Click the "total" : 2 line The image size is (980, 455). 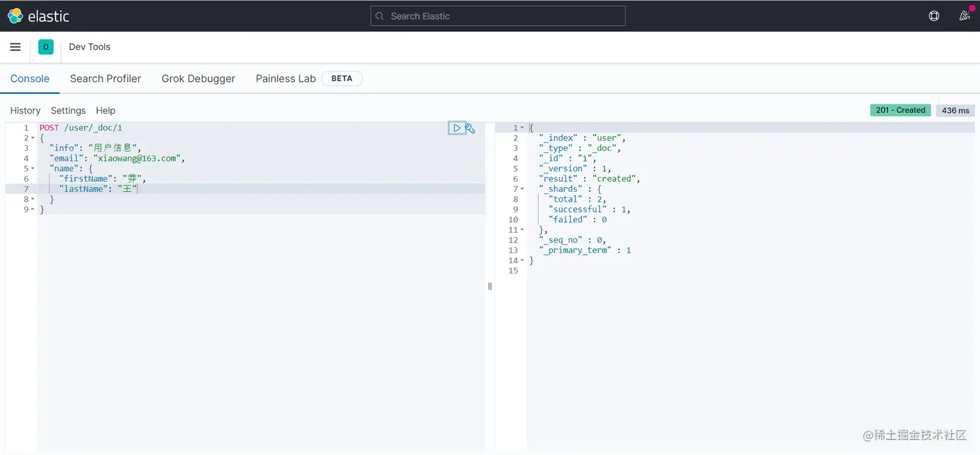(x=577, y=199)
